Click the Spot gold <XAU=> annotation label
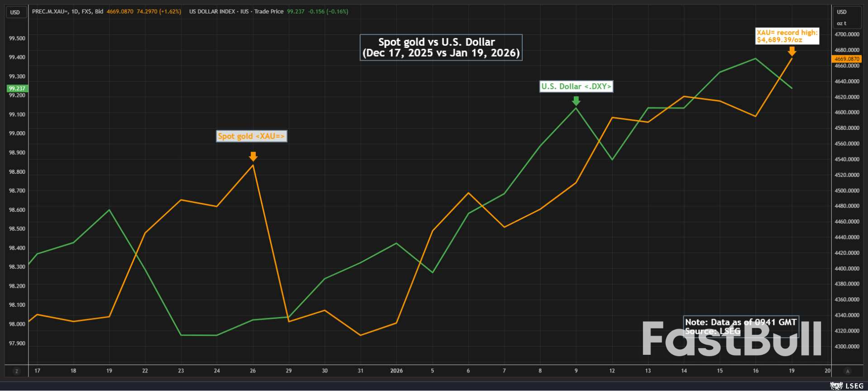The height and width of the screenshot is (391, 868). click(252, 136)
